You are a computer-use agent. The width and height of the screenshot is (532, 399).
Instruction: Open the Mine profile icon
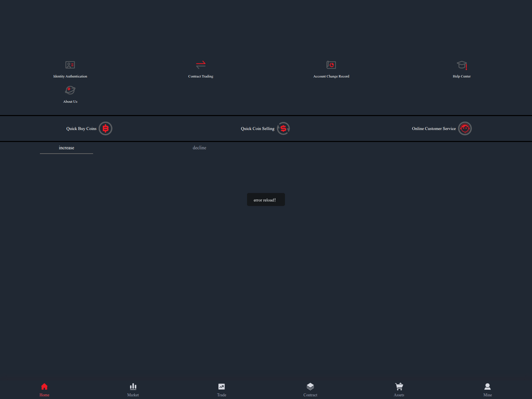click(x=487, y=386)
